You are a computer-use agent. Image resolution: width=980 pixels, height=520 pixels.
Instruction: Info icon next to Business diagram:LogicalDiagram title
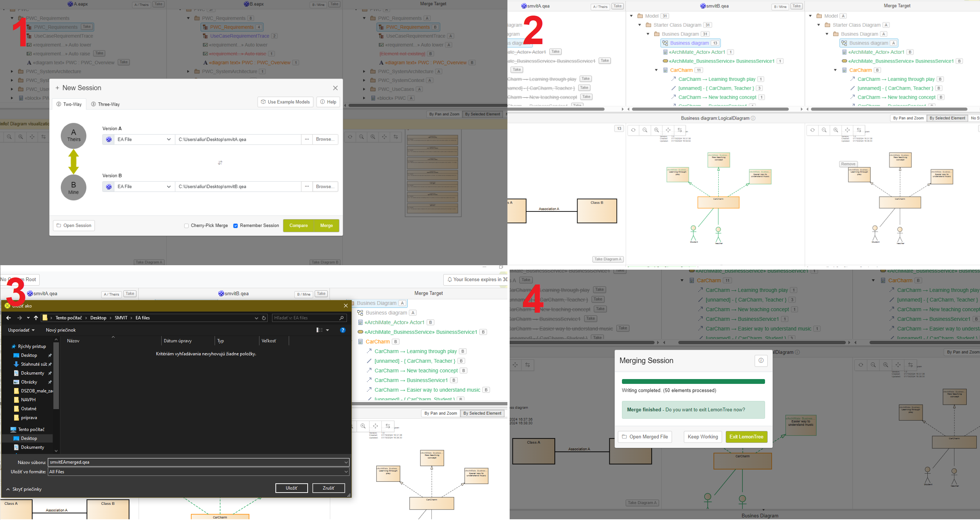point(753,118)
